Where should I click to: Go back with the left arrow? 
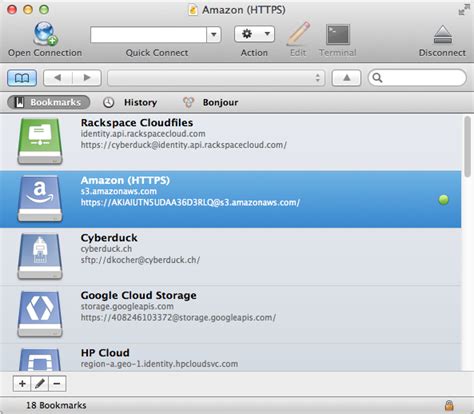click(x=58, y=78)
